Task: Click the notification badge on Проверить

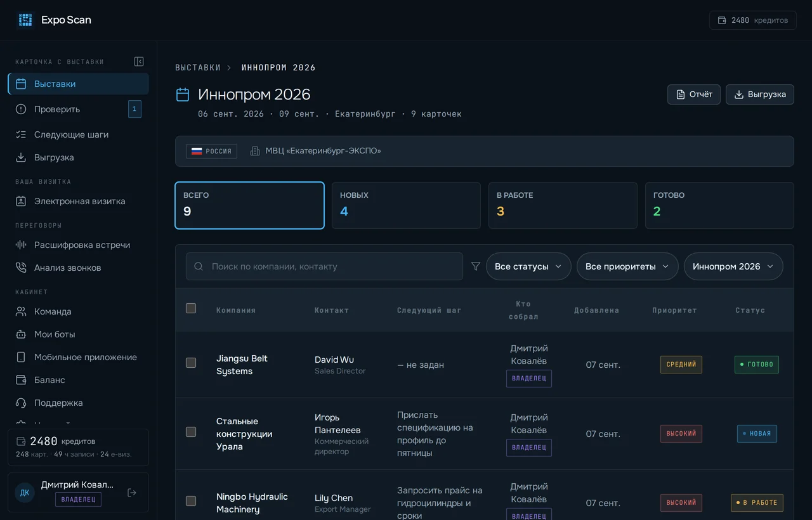Action: click(134, 109)
